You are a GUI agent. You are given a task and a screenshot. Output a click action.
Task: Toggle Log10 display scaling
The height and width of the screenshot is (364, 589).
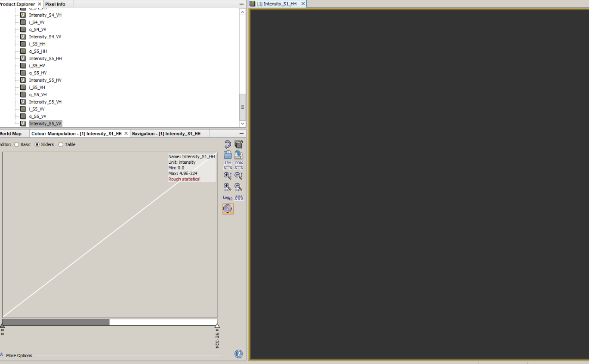pos(228,198)
